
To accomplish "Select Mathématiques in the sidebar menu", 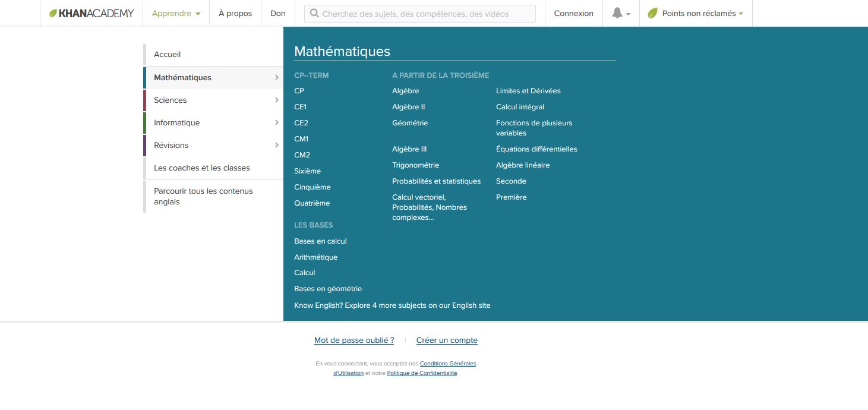I will (x=182, y=77).
